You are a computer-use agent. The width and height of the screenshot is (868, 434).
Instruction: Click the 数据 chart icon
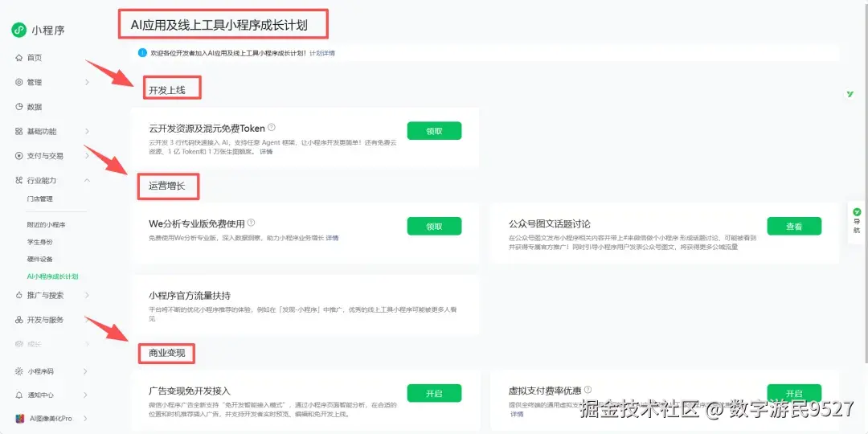point(18,107)
